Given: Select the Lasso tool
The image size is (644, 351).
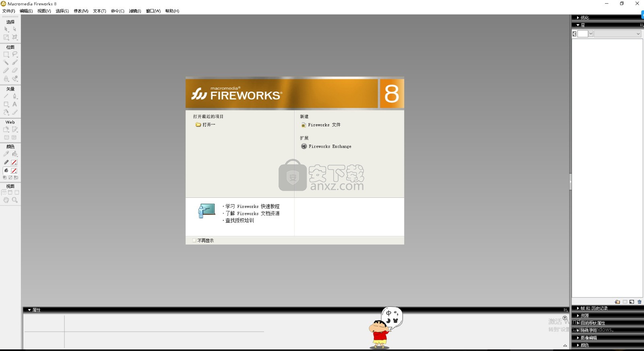Looking at the screenshot, I should 14,54.
